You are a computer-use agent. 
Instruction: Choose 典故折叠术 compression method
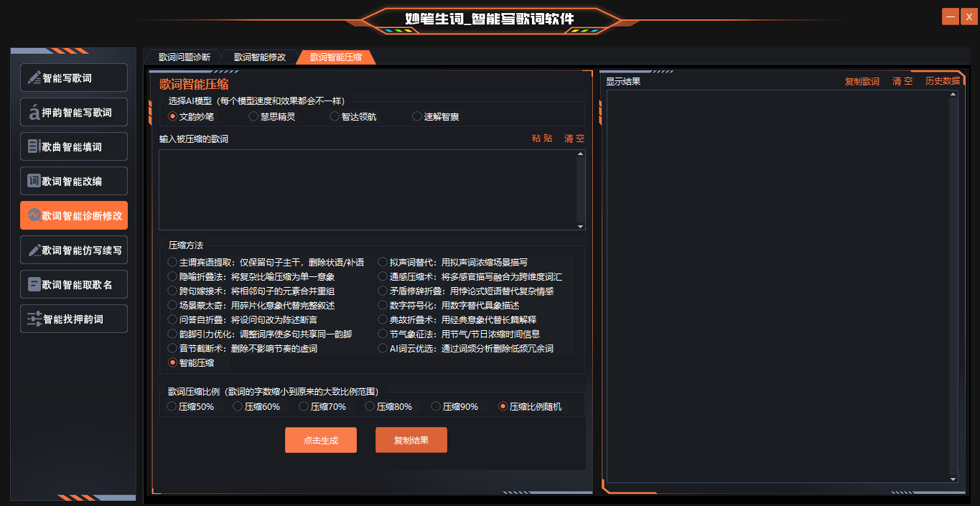457,320
